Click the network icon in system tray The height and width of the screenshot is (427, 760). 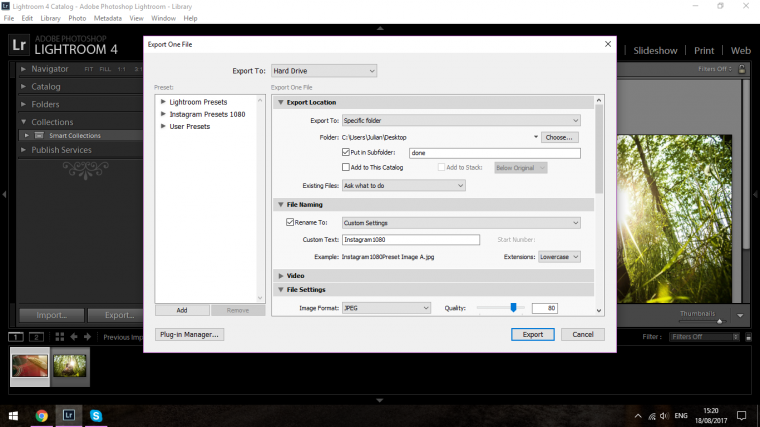651,416
